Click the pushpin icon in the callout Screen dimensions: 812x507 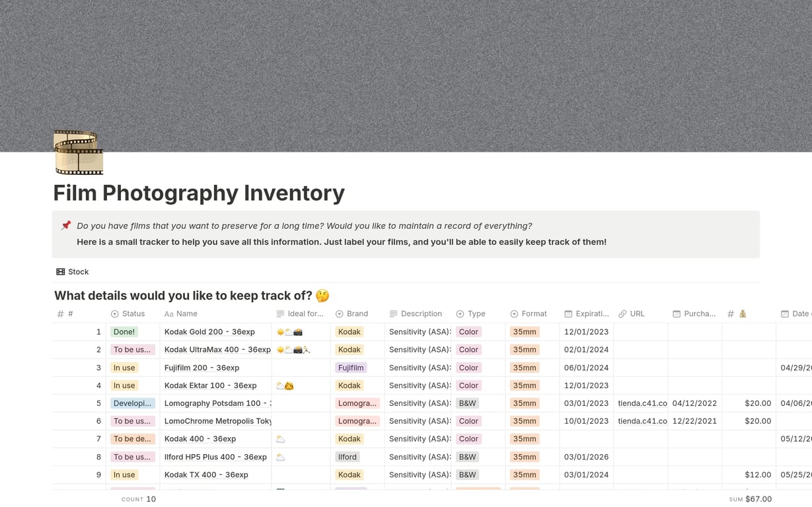pyautogui.click(x=66, y=226)
